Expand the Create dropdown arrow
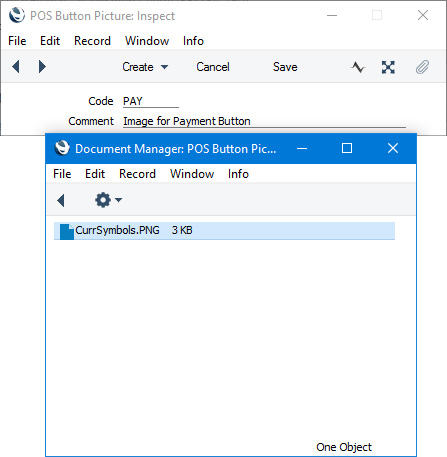Image resolution: width=447 pixels, height=457 pixels. (164, 67)
